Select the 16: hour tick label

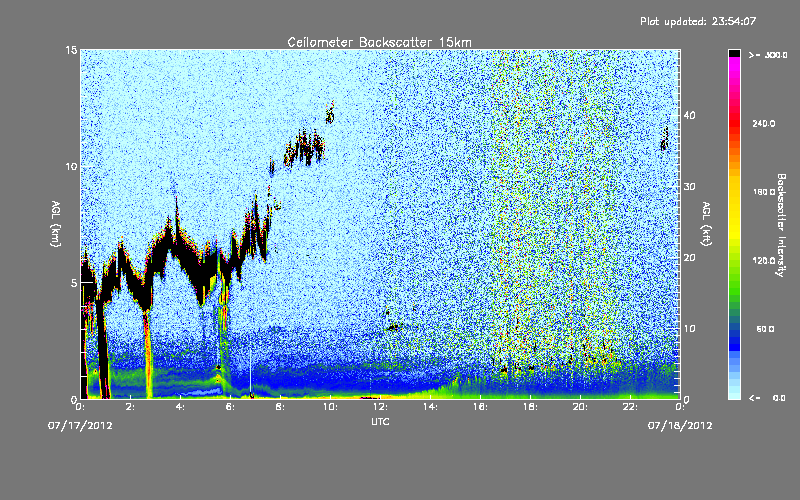pos(481,407)
